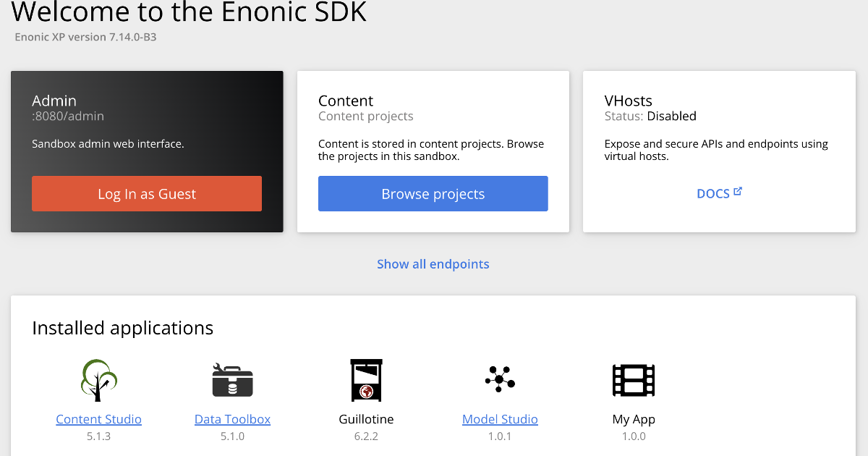Click the Admin card title
This screenshot has width=868, height=456.
point(54,101)
